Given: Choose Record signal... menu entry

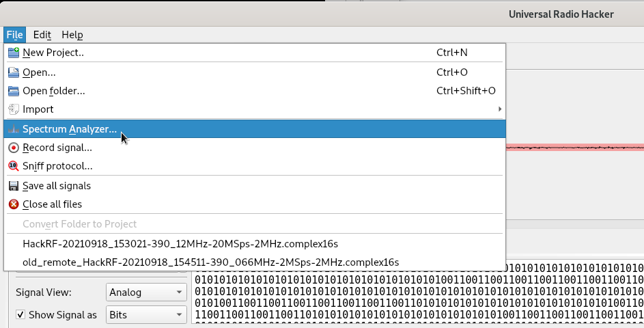Looking at the screenshot, I should pyautogui.click(x=255, y=148).
